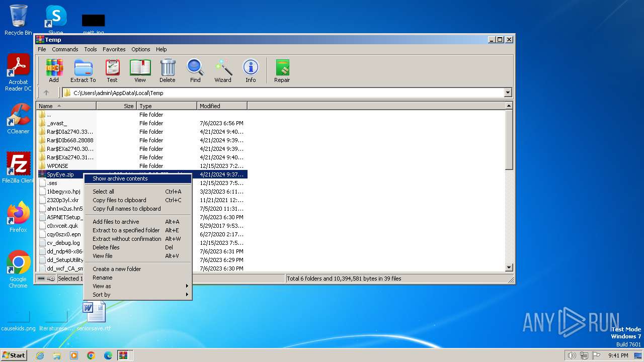Click the Delete trash icon

(x=168, y=71)
